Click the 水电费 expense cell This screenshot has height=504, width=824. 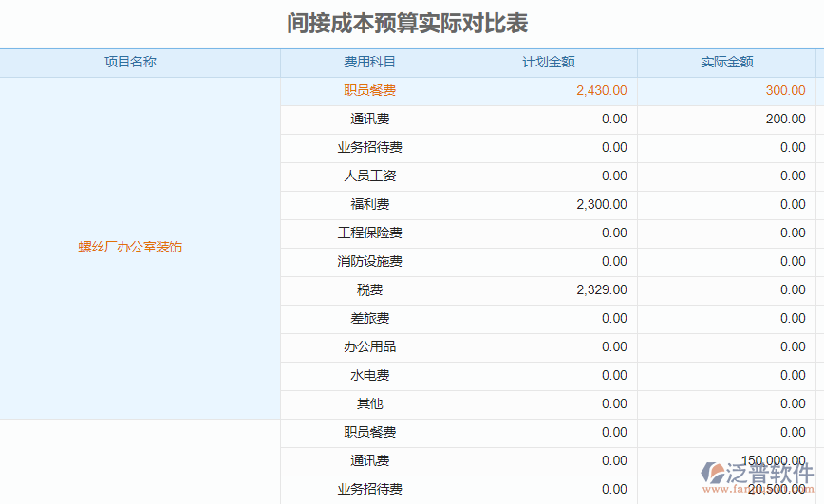click(369, 376)
